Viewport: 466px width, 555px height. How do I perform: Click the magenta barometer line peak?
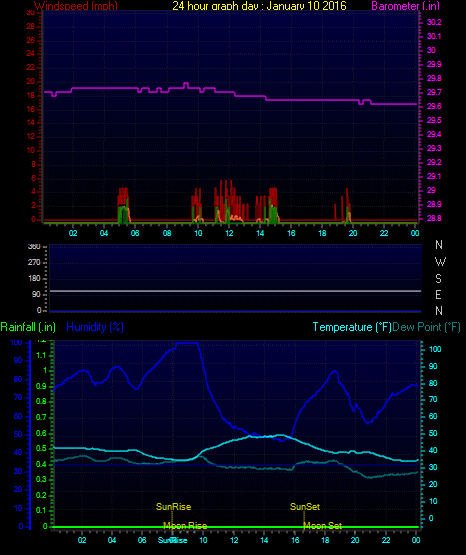pos(186,84)
